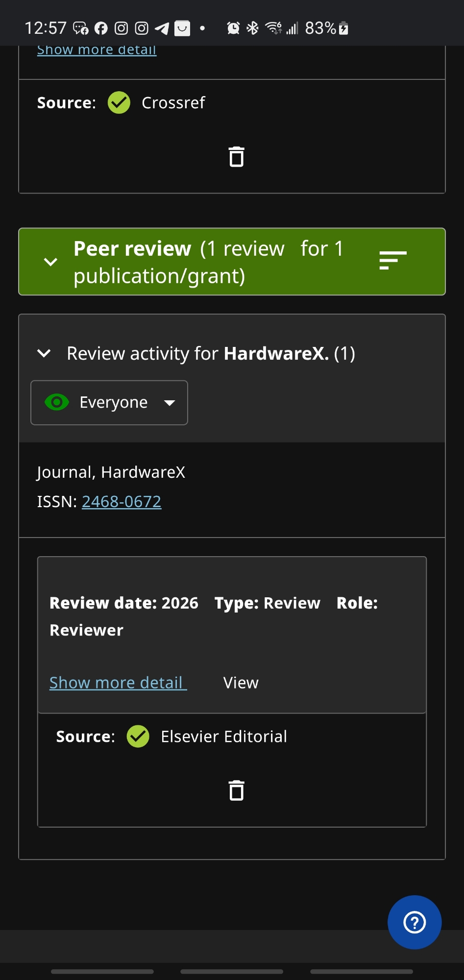Open sort options in Peer review header
Viewport: 464px width, 980px height.
point(392,261)
